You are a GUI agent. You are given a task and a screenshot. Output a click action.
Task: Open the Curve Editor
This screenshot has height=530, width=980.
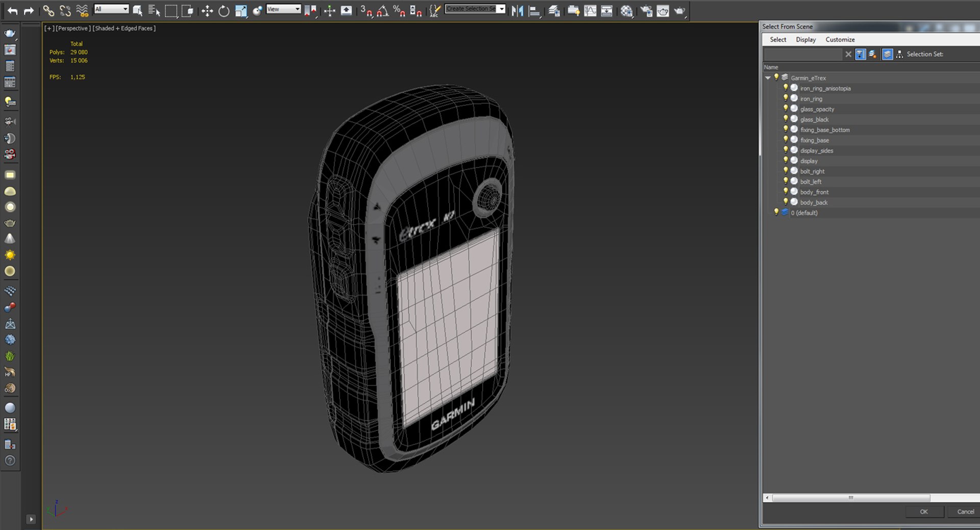[590, 11]
